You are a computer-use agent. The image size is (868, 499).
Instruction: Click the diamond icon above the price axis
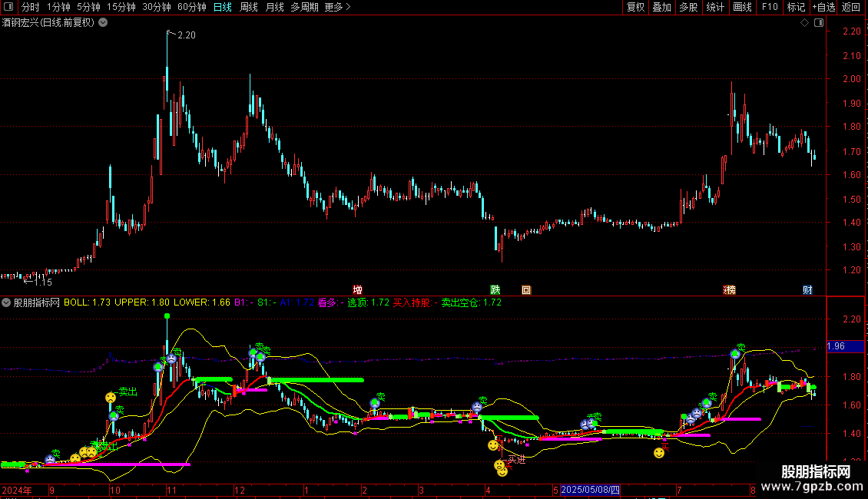pos(805,23)
